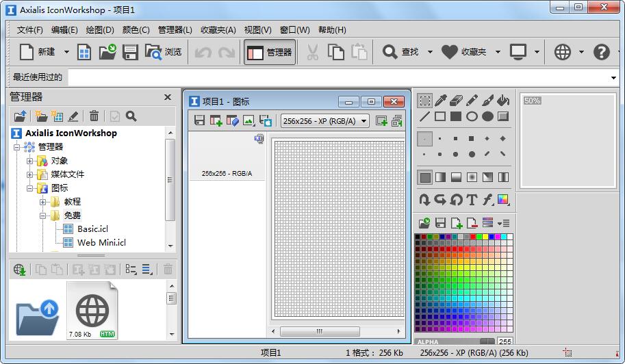The image size is (625, 364).
Task: Open the 查找 dropdown arrow
Action: pyautogui.click(x=430, y=52)
